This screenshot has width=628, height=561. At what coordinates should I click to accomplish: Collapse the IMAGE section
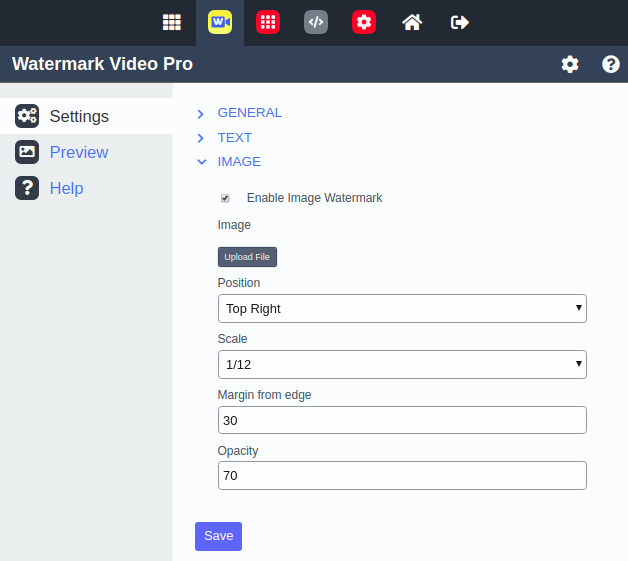(239, 161)
